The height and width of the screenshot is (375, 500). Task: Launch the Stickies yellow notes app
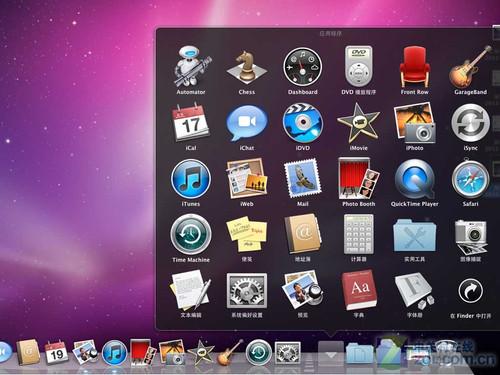pos(247,235)
